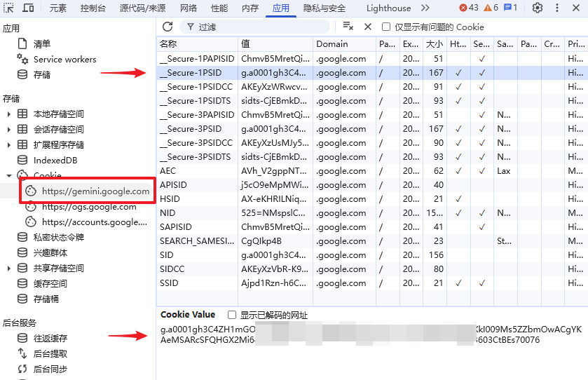Select SIDCC cookie row
Image resolution: width=588 pixels, height=380 pixels.
(x=372, y=269)
